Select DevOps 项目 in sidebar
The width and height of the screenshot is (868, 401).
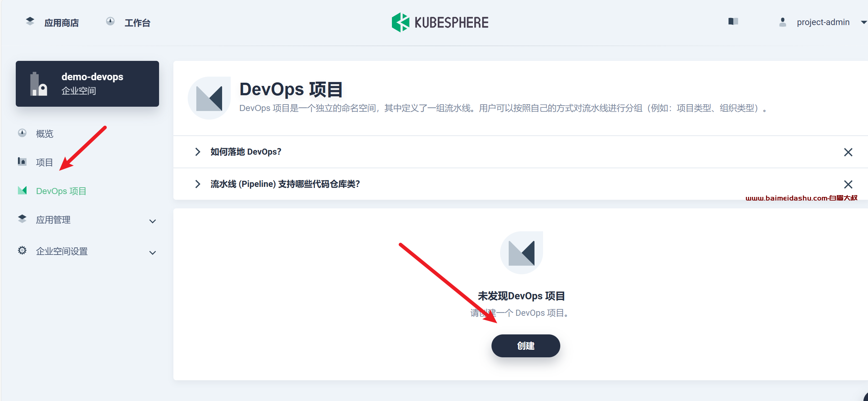point(61,191)
